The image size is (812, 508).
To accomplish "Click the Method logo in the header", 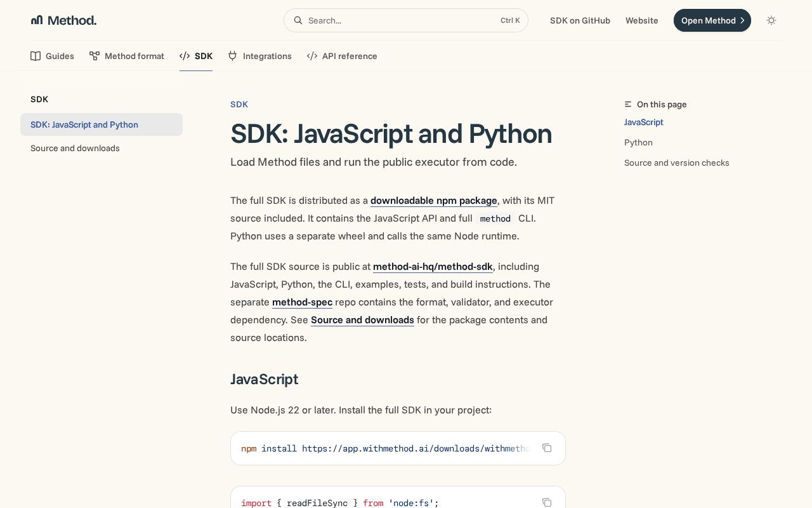I will [x=63, y=20].
